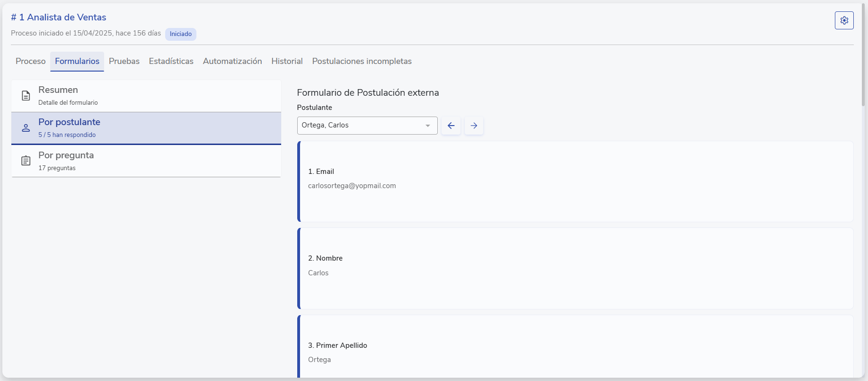Open the settings gear menu
Image resolution: width=868 pixels, height=381 pixels.
pos(844,20)
